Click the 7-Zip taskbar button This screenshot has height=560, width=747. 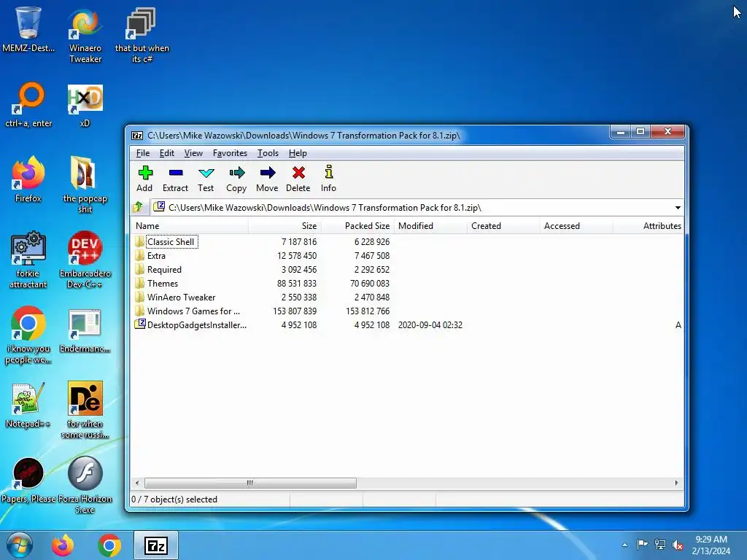coord(156,545)
